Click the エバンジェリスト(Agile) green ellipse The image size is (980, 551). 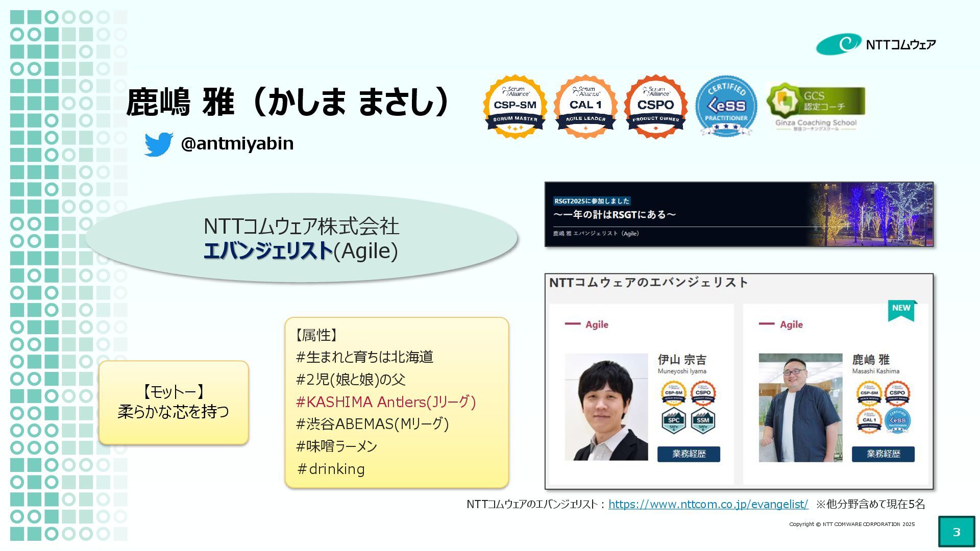(x=301, y=238)
